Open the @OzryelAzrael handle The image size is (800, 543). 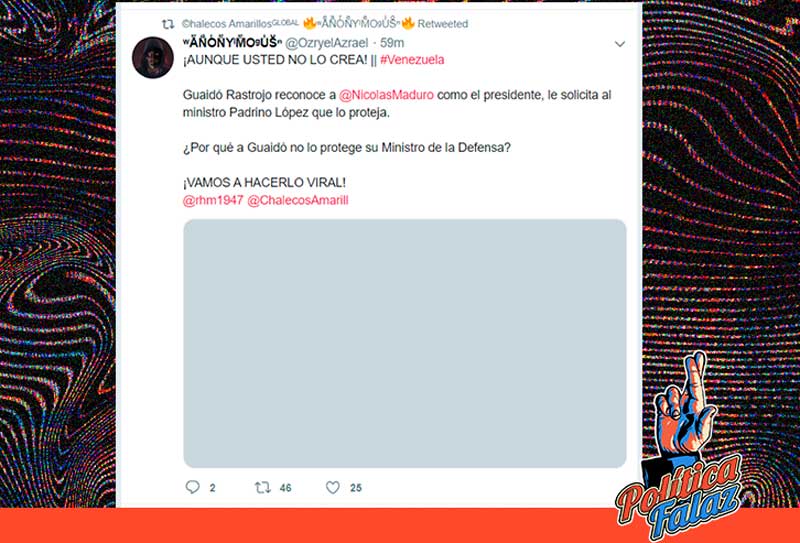pyautogui.click(x=326, y=43)
